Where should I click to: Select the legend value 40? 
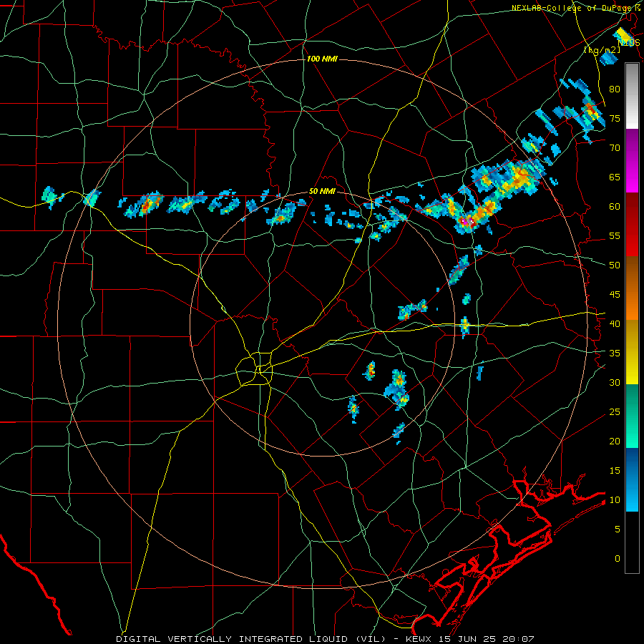pos(615,324)
